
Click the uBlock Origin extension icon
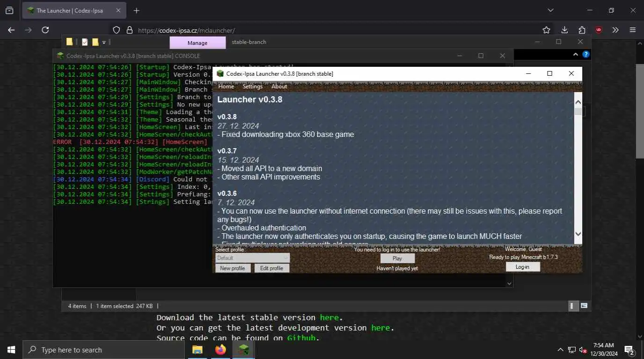[x=599, y=30]
